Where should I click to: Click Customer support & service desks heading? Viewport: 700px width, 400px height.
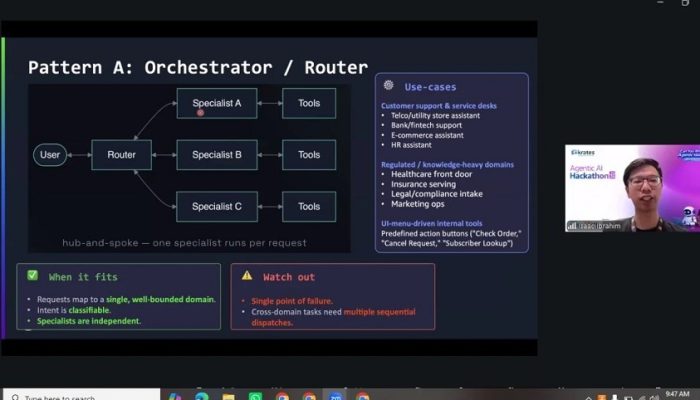pos(439,106)
